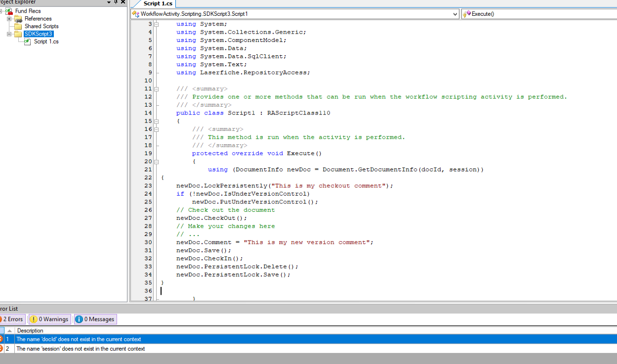Expand the References tree node
This screenshot has height=364, width=617.
tap(9, 19)
